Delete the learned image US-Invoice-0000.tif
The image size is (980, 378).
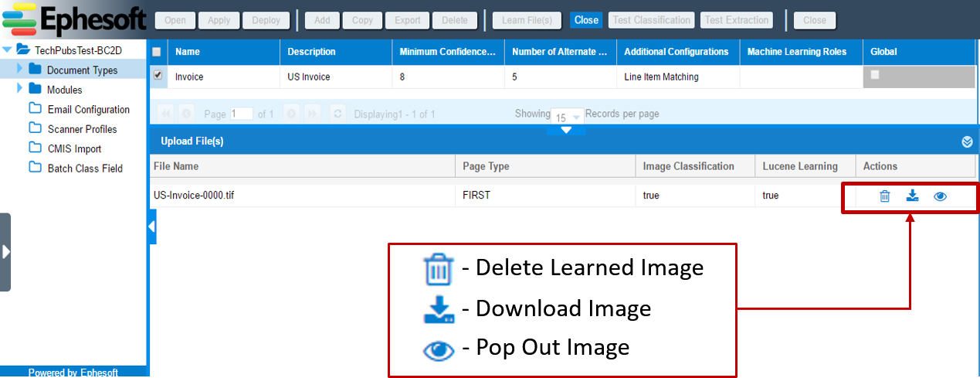point(885,196)
